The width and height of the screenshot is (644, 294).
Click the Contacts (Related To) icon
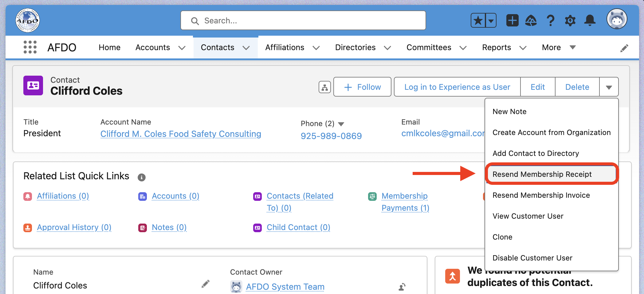point(257,196)
